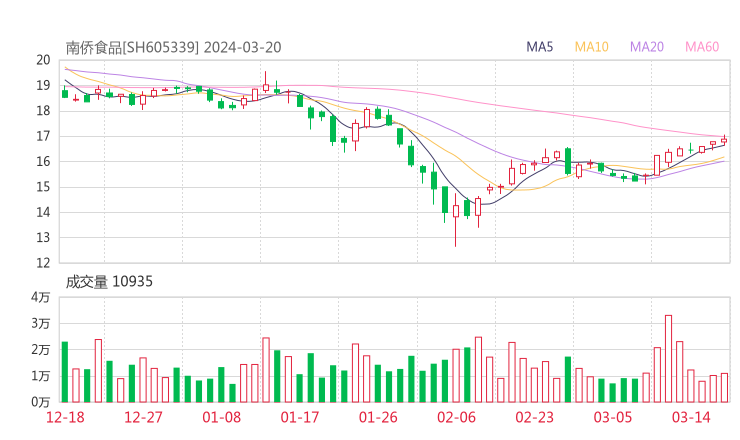Click the MA20 legend label
This screenshot has width=740, height=440.
point(647,47)
